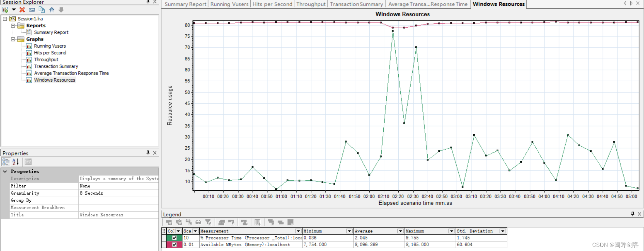Image resolution: width=644 pixels, height=251 pixels.
Task: Select the Reports folder in the tree
Action: (x=36, y=26)
